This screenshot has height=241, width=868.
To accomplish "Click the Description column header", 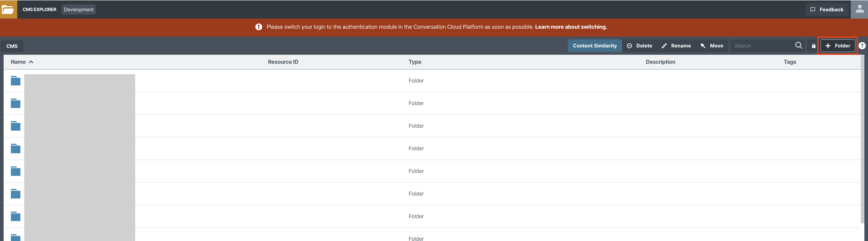I will point(660,62).
